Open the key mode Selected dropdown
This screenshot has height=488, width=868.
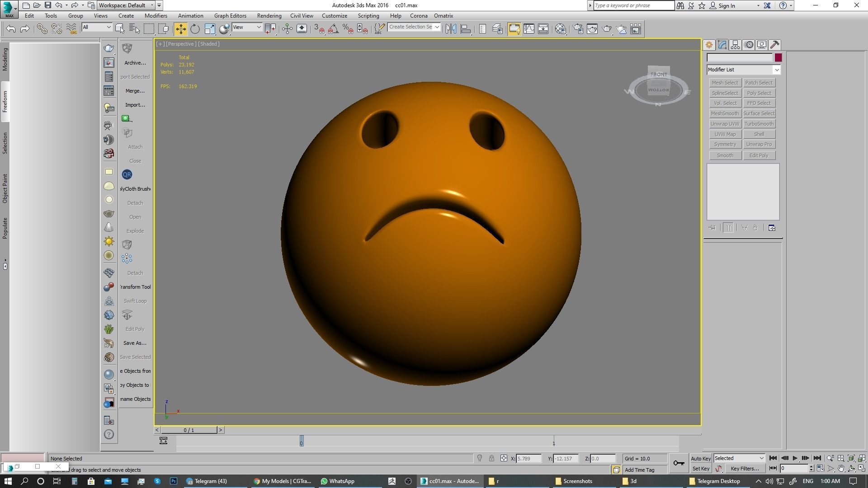(x=739, y=458)
